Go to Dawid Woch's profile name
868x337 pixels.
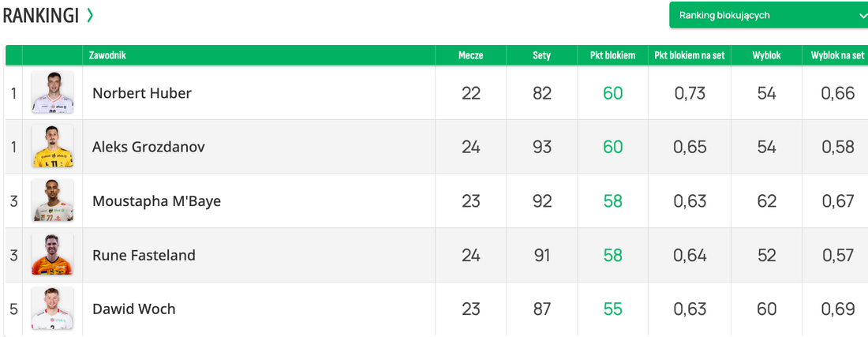tap(134, 309)
